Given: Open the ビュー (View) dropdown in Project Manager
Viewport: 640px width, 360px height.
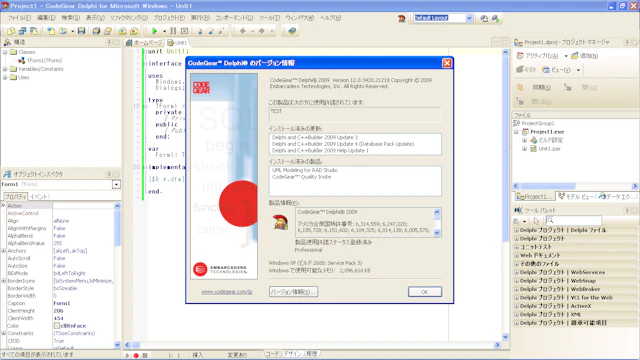Looking at the screenshot, I should click(x=578, y=70).
